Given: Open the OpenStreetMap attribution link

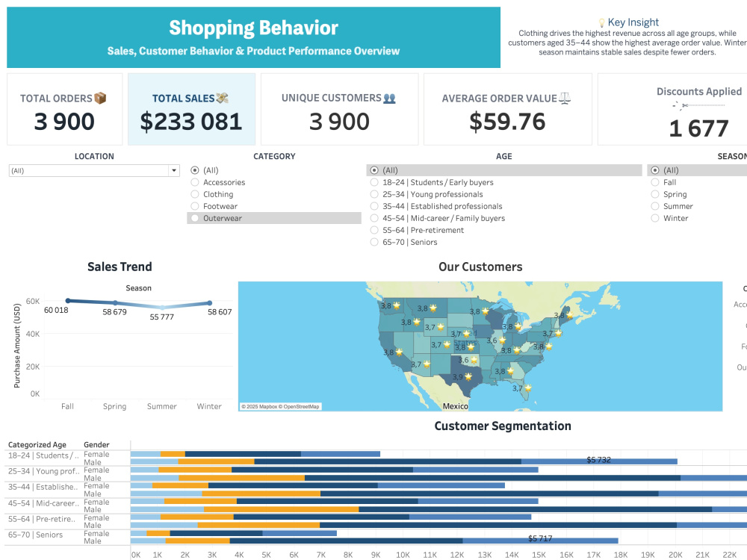Looking at the screenshot, I should [300, 406].
